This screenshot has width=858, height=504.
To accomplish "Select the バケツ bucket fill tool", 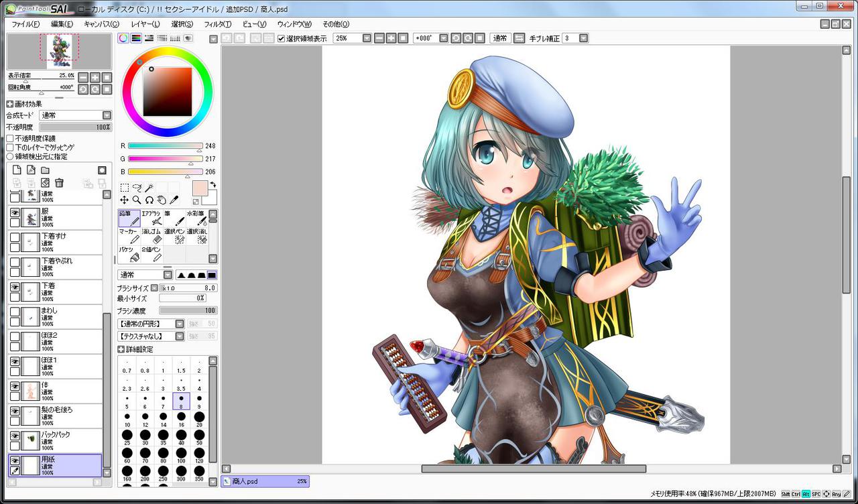I will [129, 253].
